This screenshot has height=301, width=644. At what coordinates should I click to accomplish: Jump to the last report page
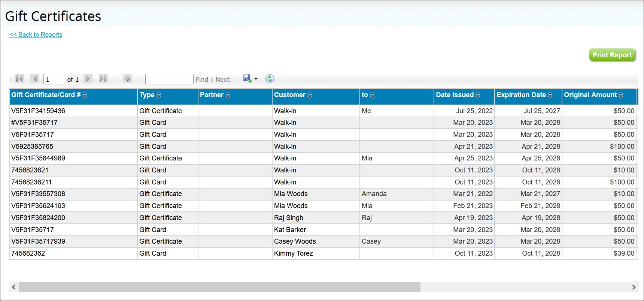(x=103, y=79)
